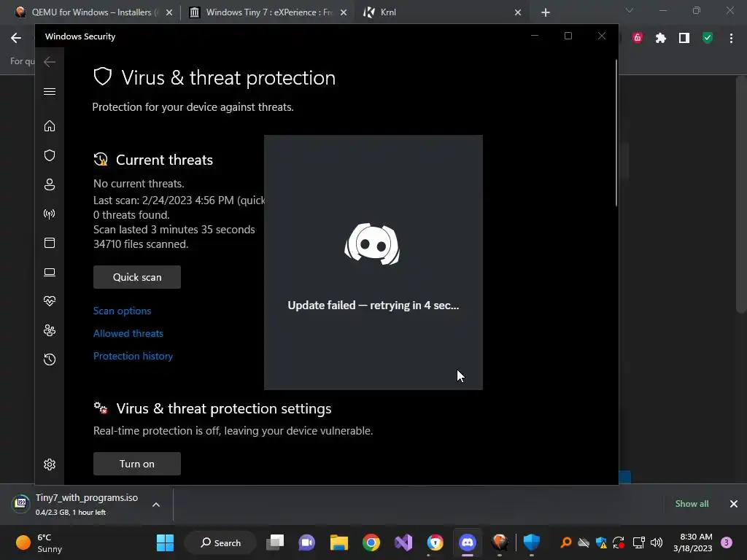
Task: Close the QEMU for Windows tab
Action: [169, 13]
